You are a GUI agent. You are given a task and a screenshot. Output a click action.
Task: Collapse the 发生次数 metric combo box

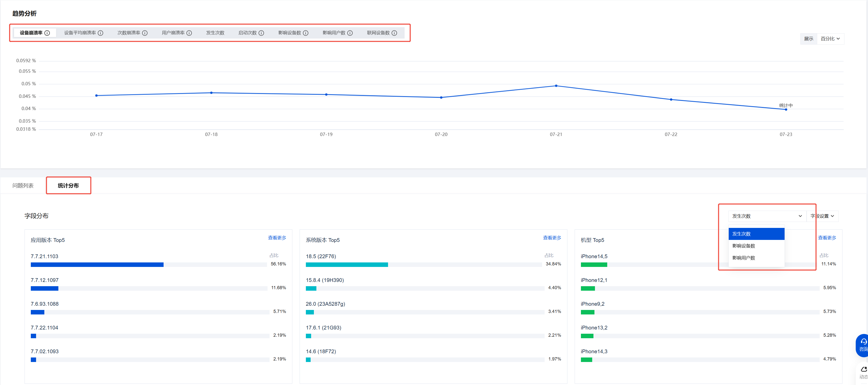(x=767, y=216)
